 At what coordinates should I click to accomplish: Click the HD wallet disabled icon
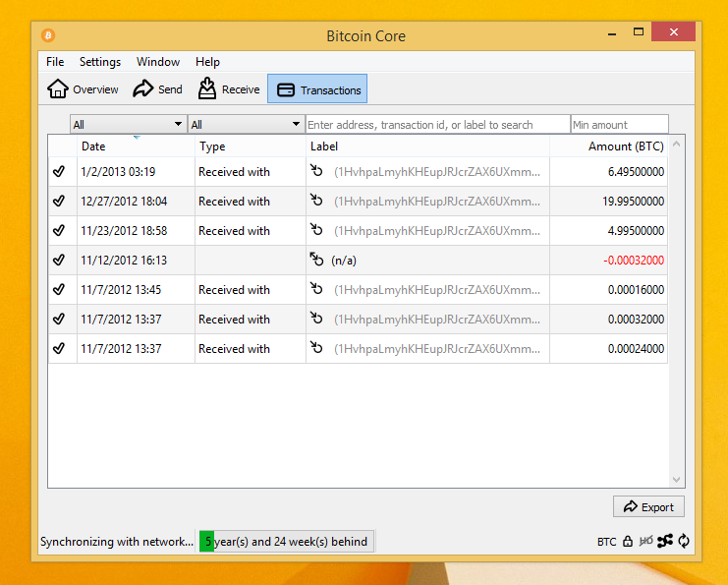point(645,541)
